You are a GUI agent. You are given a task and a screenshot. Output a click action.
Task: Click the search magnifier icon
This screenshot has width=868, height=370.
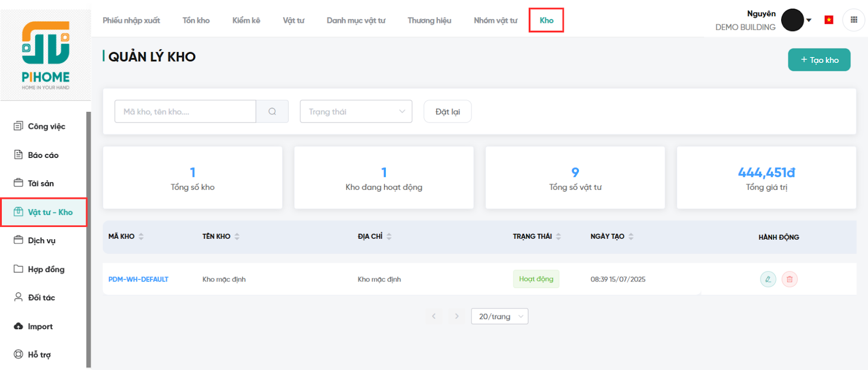[272, 111]
